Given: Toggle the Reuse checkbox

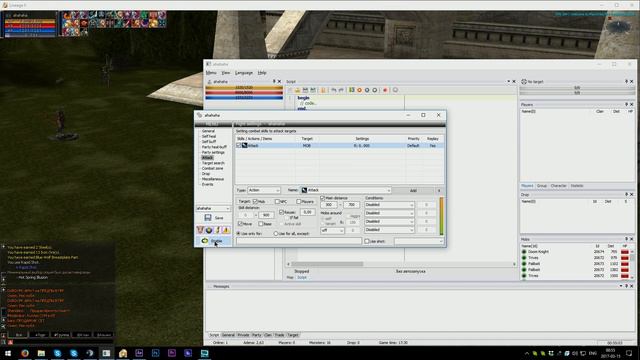Looking at the screenshot, I should (281, 212).
